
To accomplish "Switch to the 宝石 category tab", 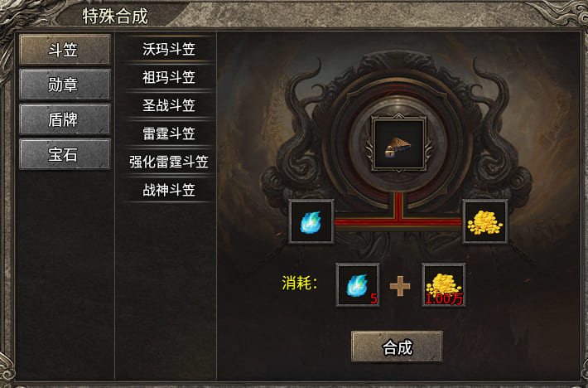I will [x=65, y=154].
